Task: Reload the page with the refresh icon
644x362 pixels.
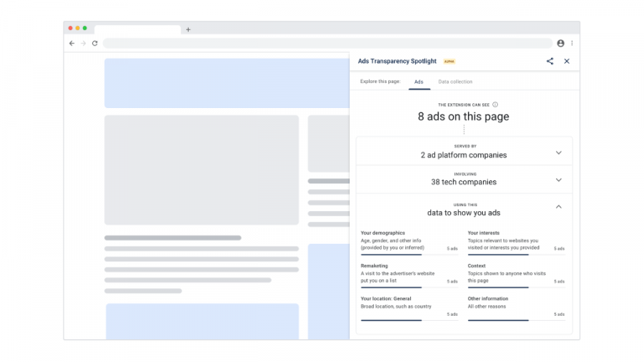Action: click(95, 43)
